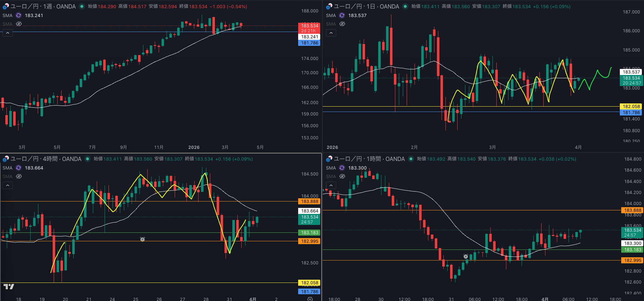
Task: Toggle visibility of hidden SMA on 1-hour chart
Action: pos(342,176)
